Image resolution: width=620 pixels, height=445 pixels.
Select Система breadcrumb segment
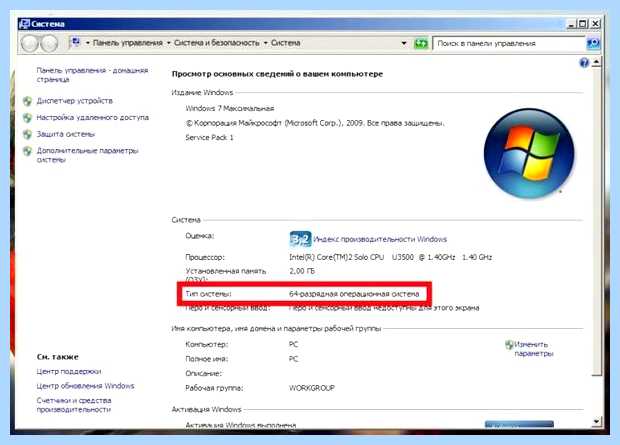[285, 43]
